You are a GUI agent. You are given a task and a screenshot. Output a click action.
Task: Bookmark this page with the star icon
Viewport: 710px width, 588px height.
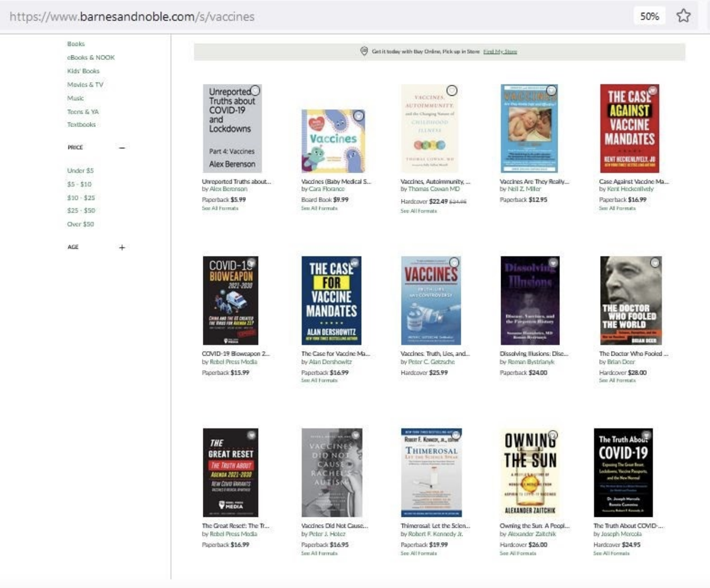pyautogui.click(x=683, y=16)
